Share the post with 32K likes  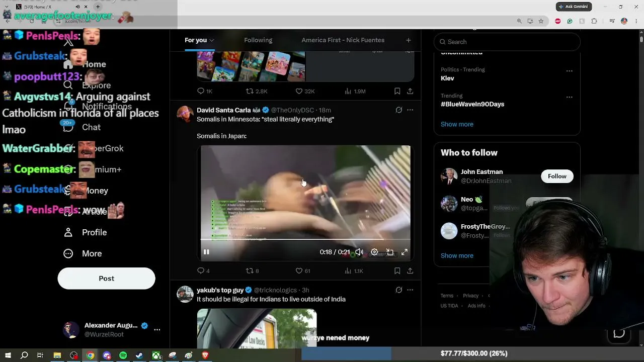tap(410, 91)
